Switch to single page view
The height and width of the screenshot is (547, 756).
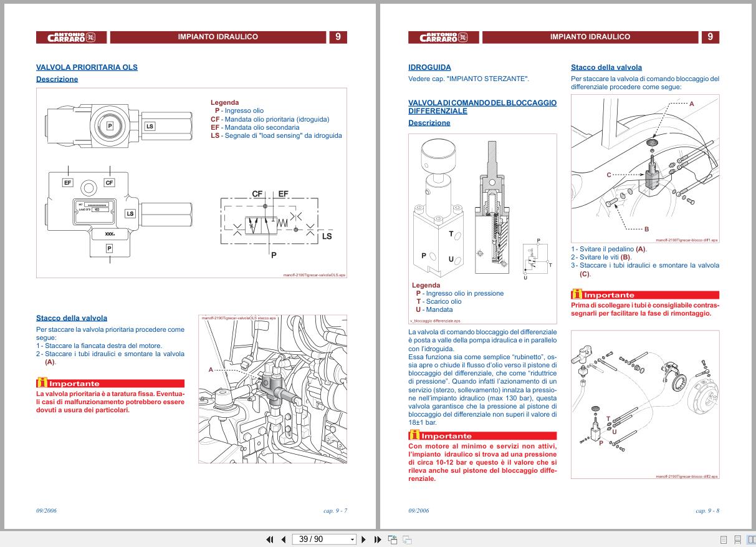pos(724,540)
